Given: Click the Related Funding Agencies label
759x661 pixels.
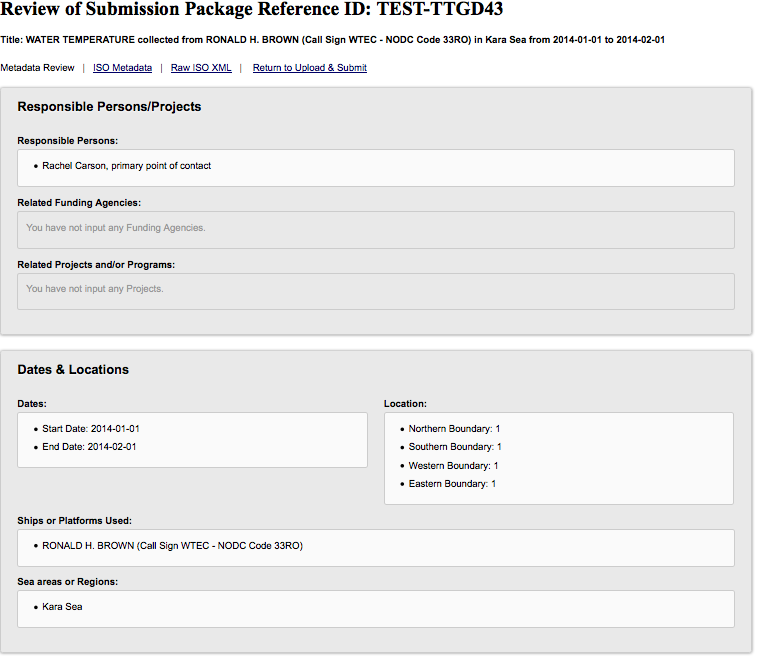Looking at the screenshot, I should (x=79, y=203).
